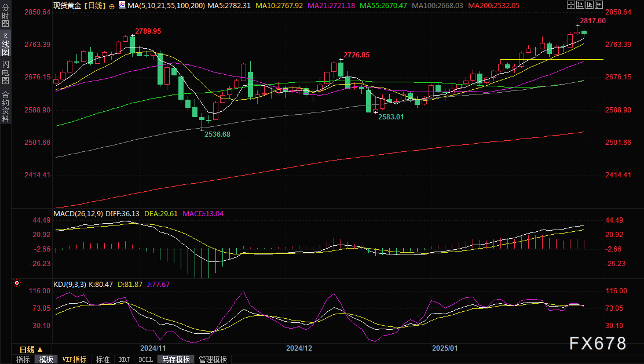Click the BOLL indicator button
This screenshot has width=644, height=364.
click(145, 359)
